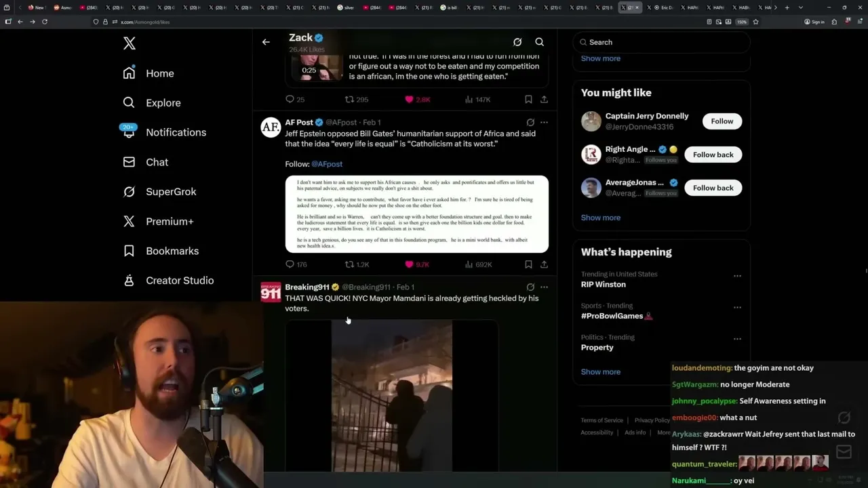Repost the AF Post tweet with 1.2K reposts
The image size is (868, 488).
(357, 264)
